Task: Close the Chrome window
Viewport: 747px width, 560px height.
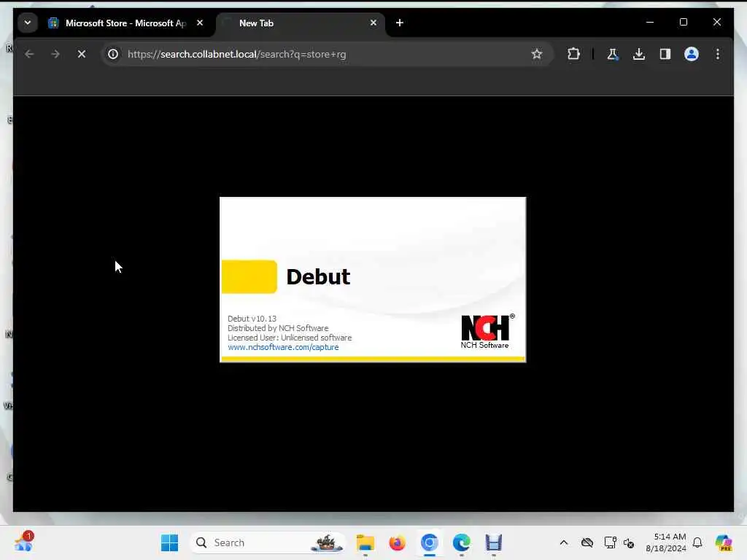Action: (x=717, y=23)
